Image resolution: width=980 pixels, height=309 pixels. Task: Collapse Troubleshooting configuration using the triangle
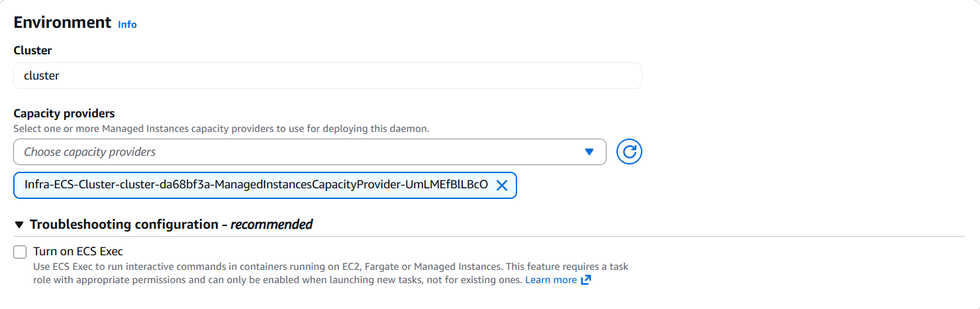(x=19, y=225)
